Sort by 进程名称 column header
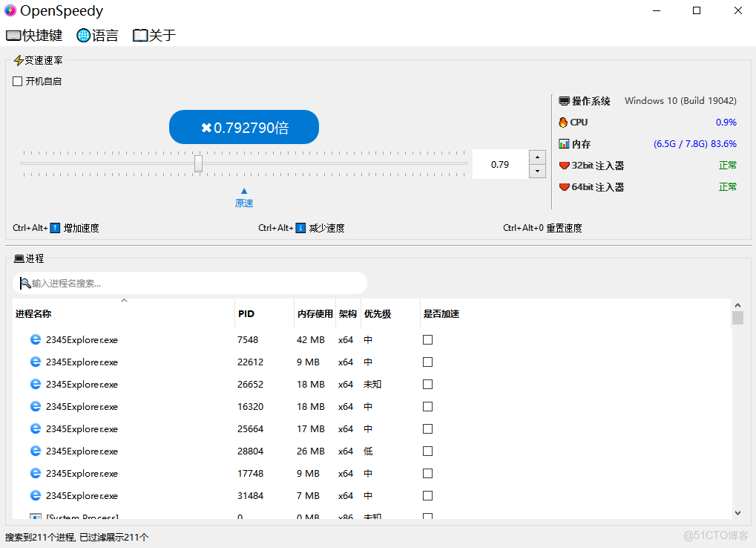This screenshot has height=548, width=756. pos(123,313)
